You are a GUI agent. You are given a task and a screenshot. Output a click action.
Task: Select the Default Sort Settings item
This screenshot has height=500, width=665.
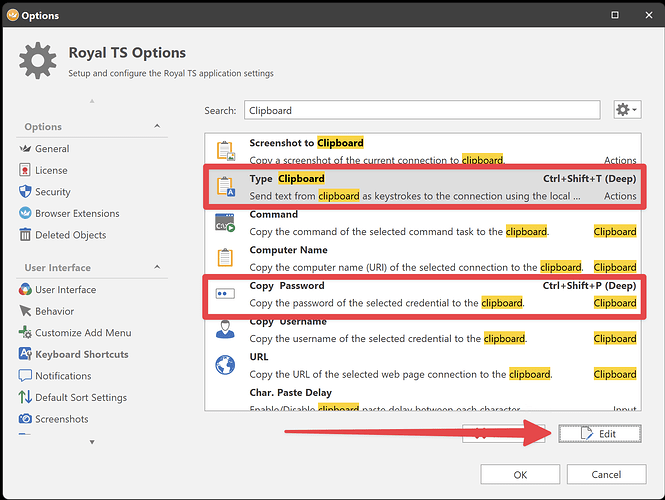[x=81, y=397]
